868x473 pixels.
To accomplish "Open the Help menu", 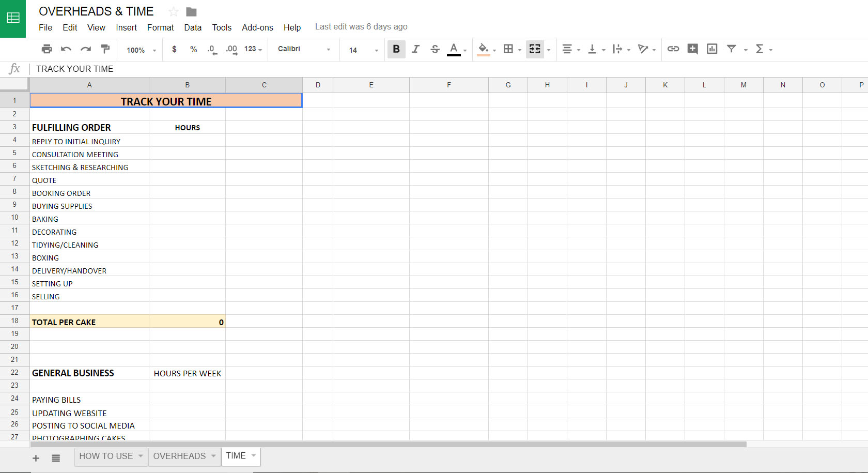I will pyautogui.click(x=292, y=27).
